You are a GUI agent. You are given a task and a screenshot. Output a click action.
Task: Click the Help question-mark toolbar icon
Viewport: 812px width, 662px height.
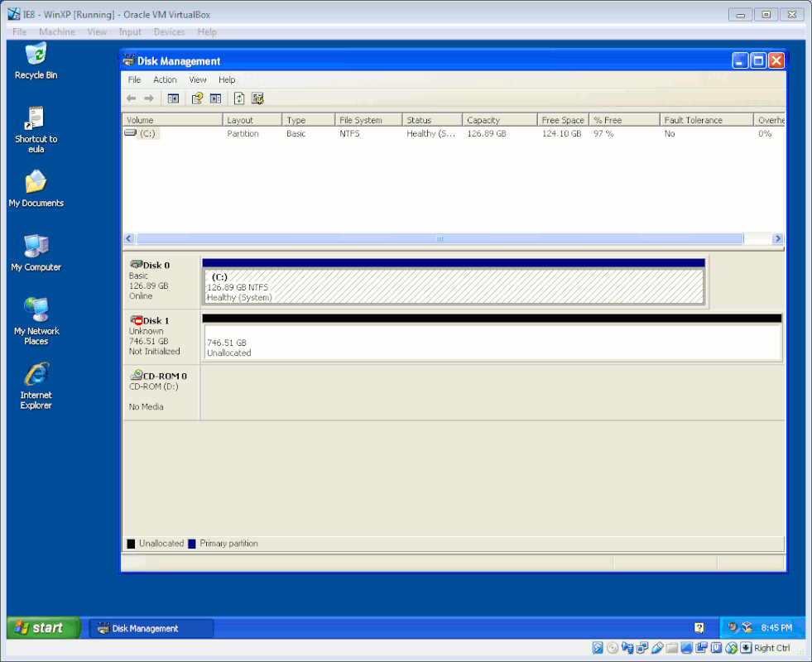pos(197,98)
